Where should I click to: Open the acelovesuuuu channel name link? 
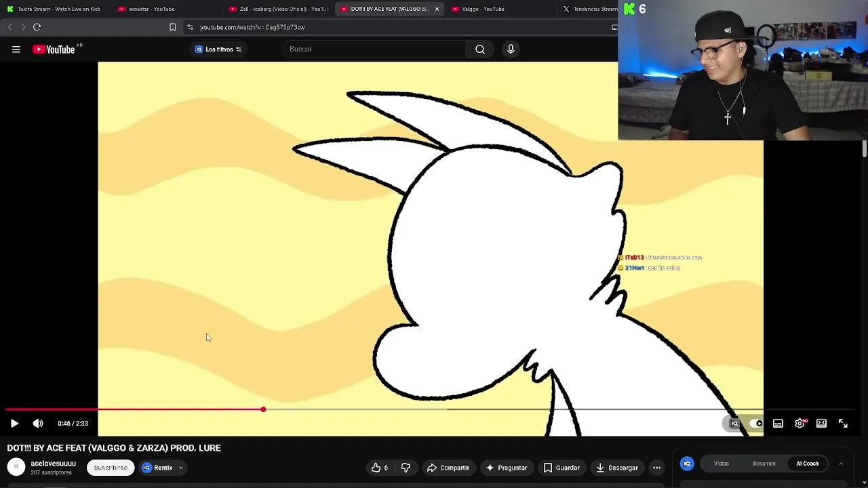(53, 464)
